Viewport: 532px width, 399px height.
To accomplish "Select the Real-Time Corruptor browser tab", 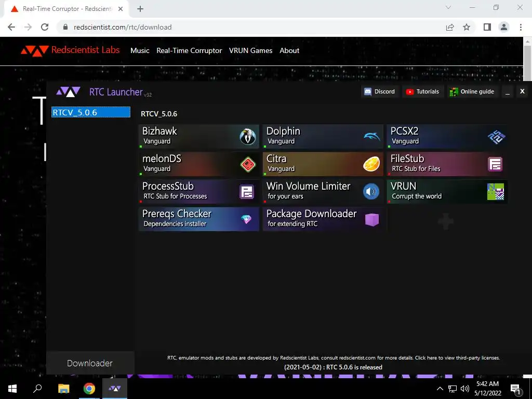I will [66, 9].
